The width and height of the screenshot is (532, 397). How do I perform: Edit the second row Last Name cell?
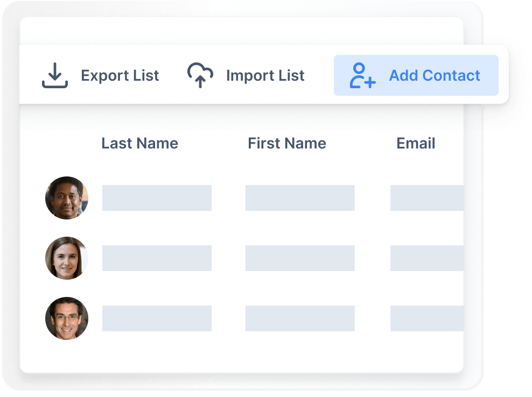[x=157, y=258]
